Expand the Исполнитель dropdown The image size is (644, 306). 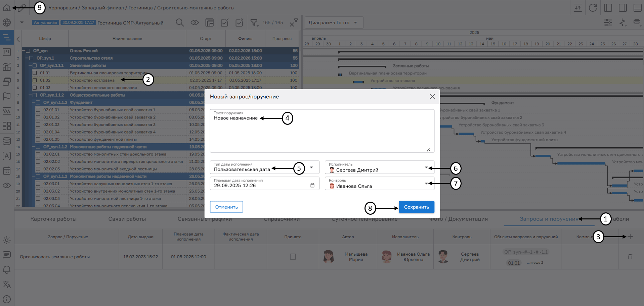[x=426, y=167]
